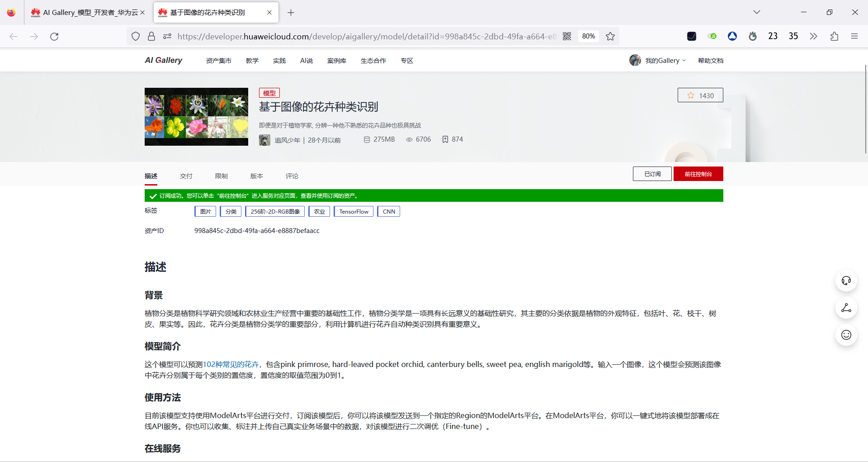Open the Firefox hamburger menu
Screen dimensions: 868x462
(x=855, y=36)
